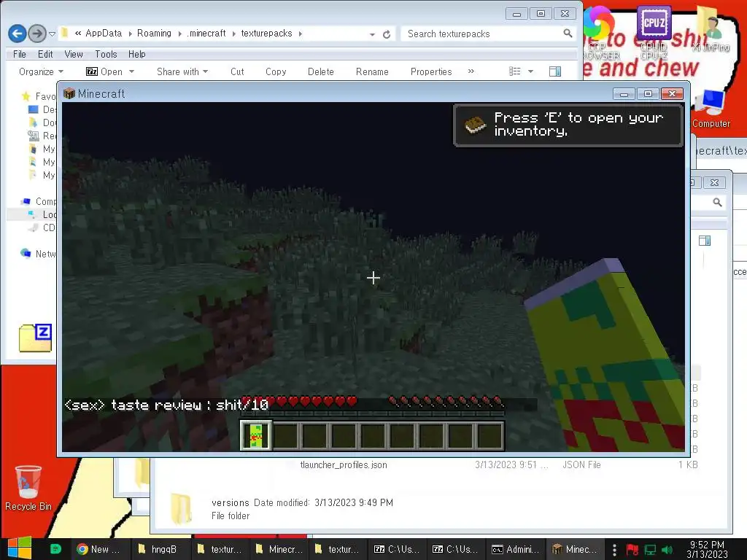Expand the Organize dropdown
The width and height of the screenshot is (747, 560).
point(41,72)
